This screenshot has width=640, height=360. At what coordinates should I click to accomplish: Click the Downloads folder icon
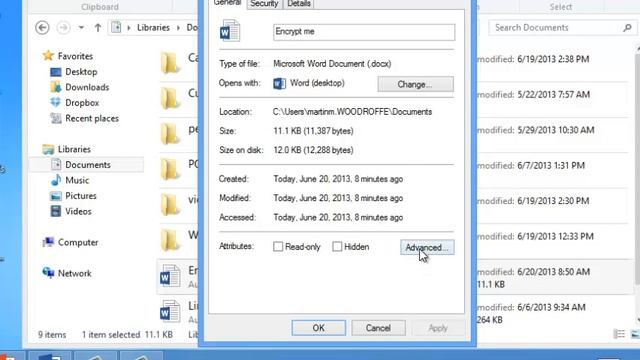(56, 87)
